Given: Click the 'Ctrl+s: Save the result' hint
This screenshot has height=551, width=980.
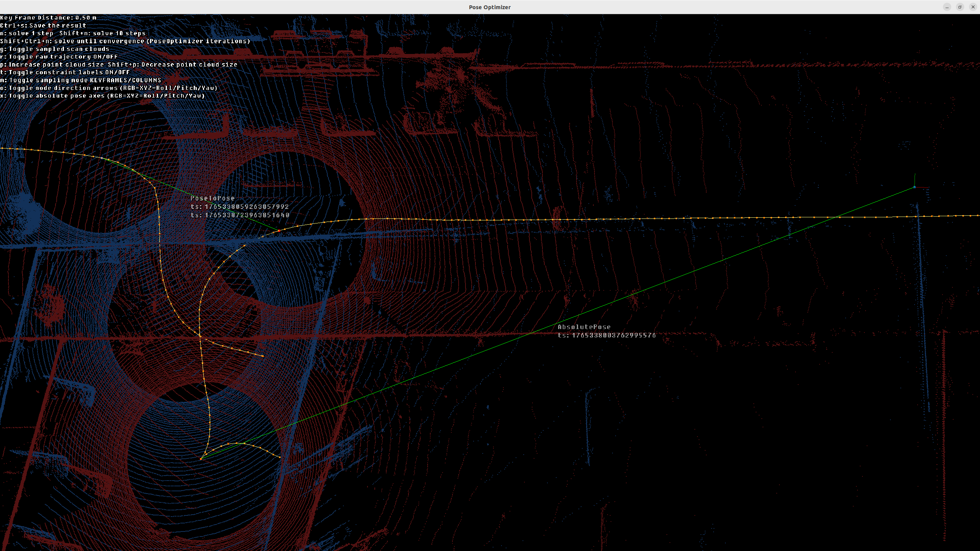Looking at the screenshot, I should (x=43, y=26).
